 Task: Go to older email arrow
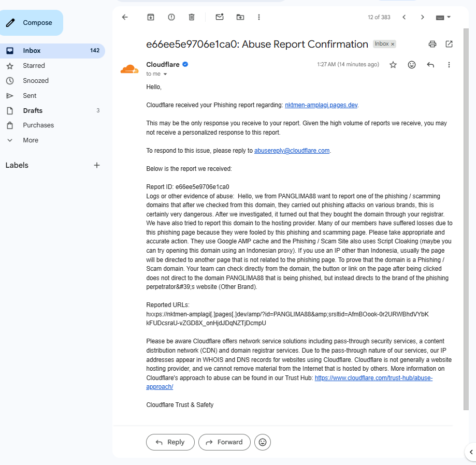coord(422,17)
